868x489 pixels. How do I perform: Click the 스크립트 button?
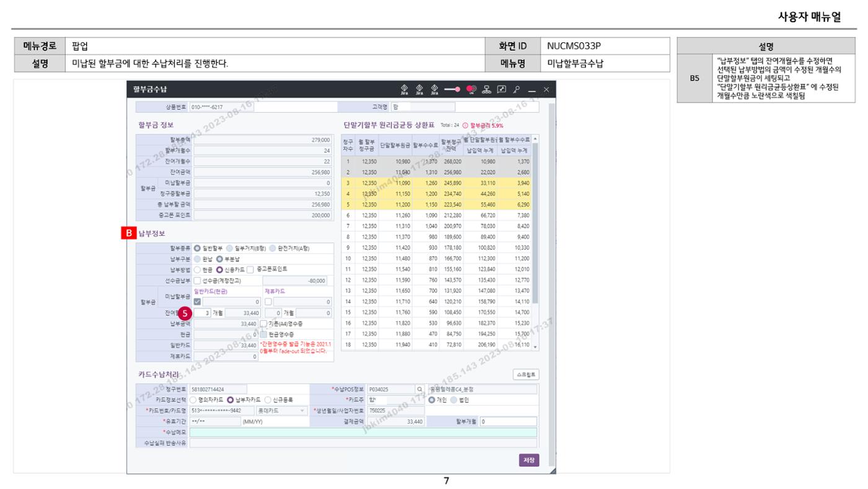click(x=526, y=375)
